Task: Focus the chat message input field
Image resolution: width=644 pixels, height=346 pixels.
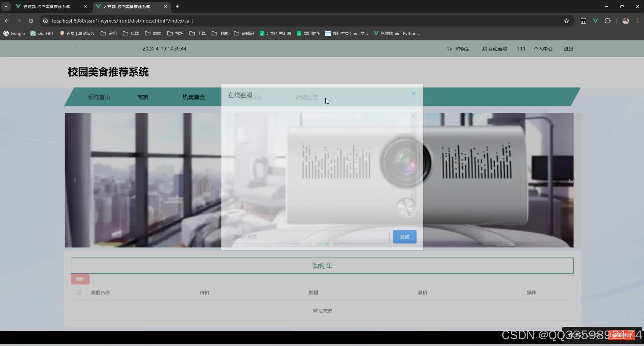Action: [x=309, y=237]
